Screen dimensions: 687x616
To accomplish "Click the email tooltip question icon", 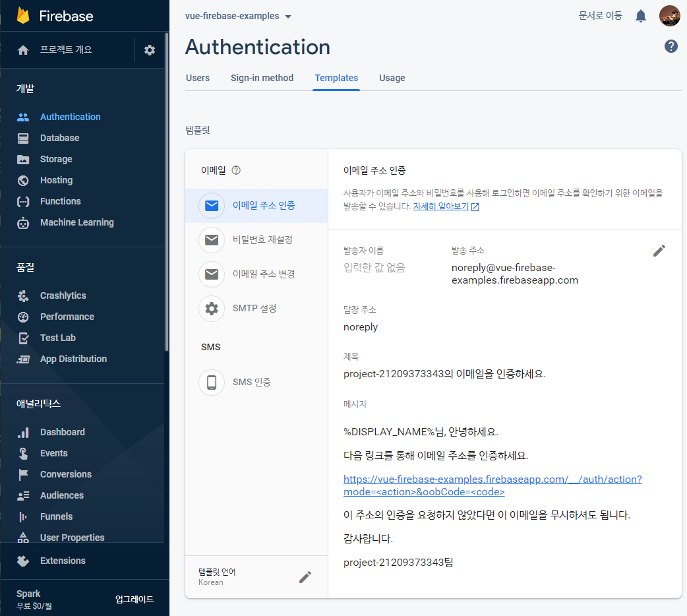I will [236, 171].
